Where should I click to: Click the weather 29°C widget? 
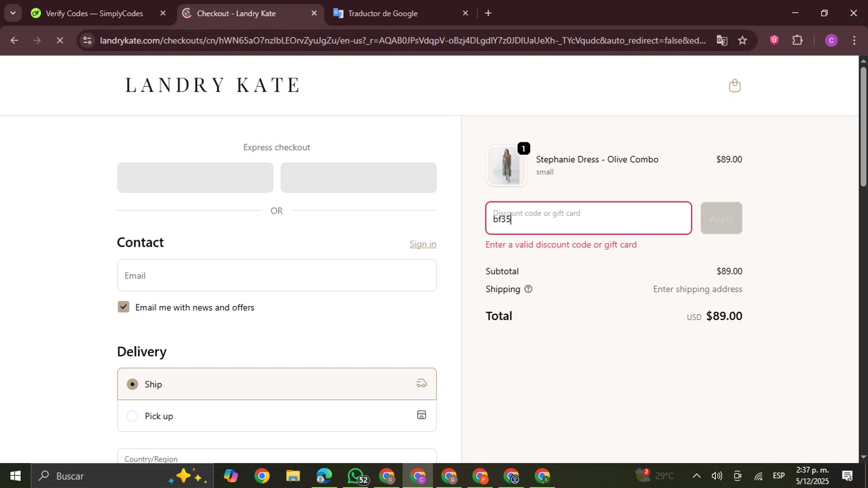[655, 476]
